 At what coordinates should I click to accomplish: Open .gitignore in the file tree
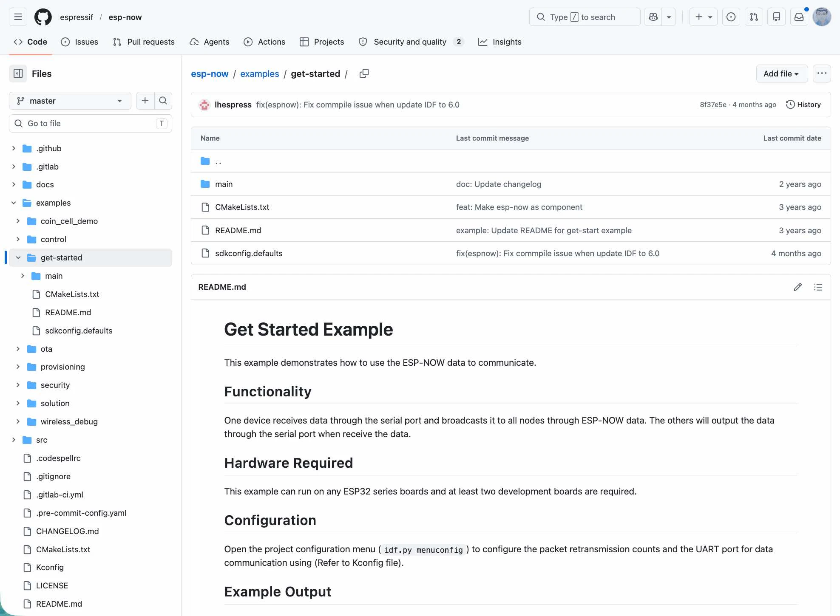[53, 476]
